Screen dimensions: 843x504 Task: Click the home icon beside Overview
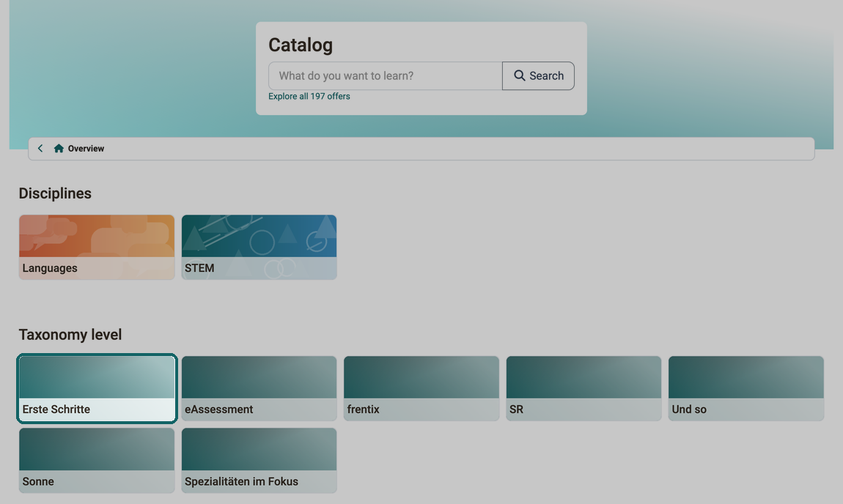(59, 148)
